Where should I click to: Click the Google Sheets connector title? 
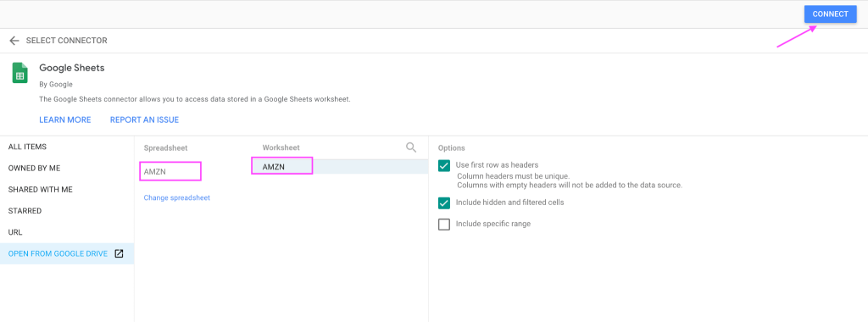[x=71, y=68]
